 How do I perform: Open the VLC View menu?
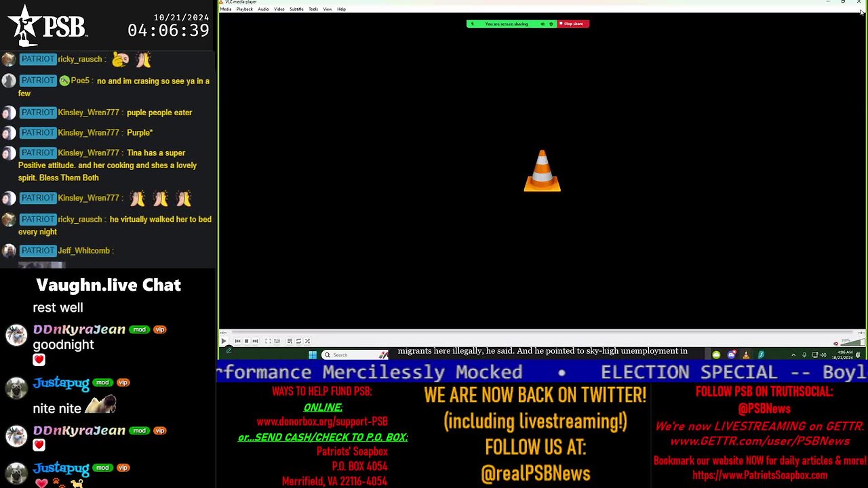[x=328, y=9]
